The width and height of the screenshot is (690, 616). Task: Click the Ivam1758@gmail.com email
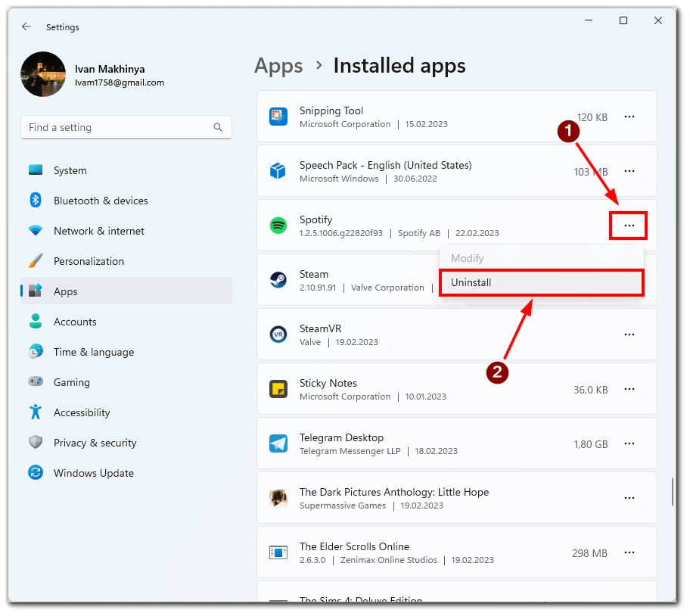click(120, 82)
